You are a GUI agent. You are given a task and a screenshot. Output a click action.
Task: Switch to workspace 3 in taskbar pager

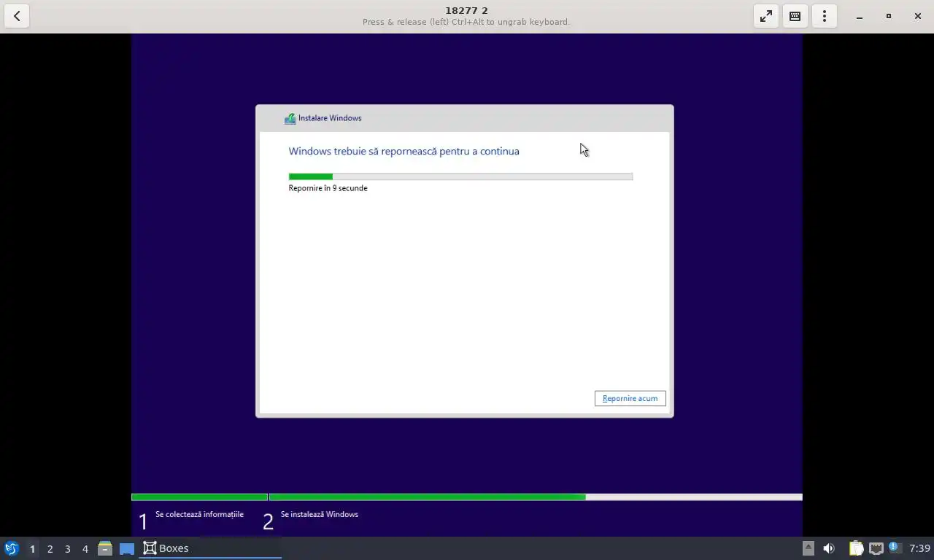click(x=67, y=548)
